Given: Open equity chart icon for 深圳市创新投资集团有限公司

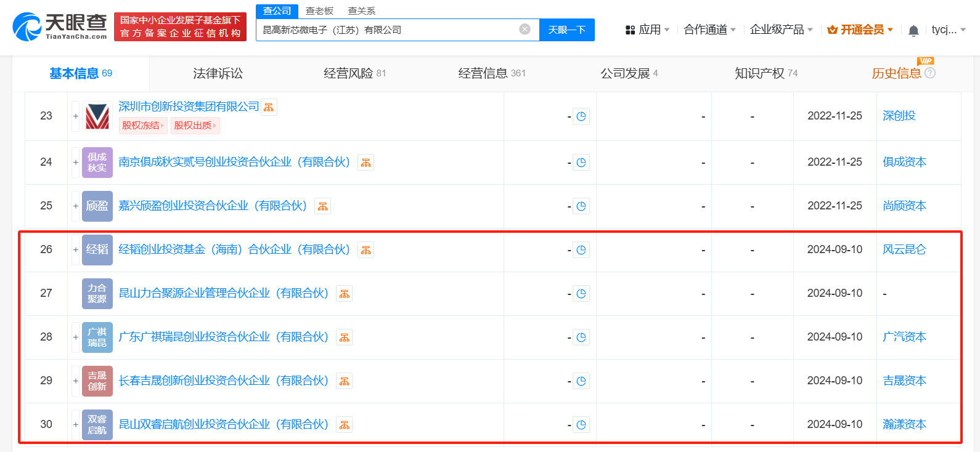Looking at the screenshot, I should 269,107.
